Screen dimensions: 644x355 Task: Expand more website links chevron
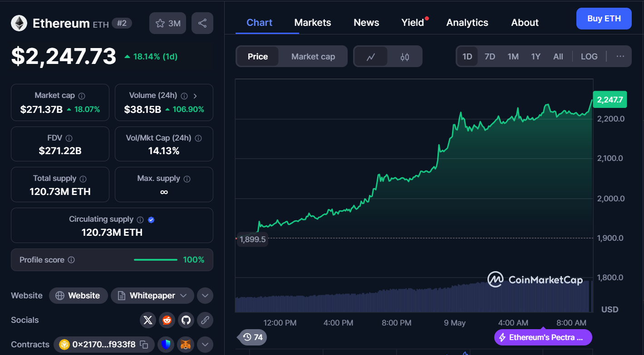pos(205,296)
